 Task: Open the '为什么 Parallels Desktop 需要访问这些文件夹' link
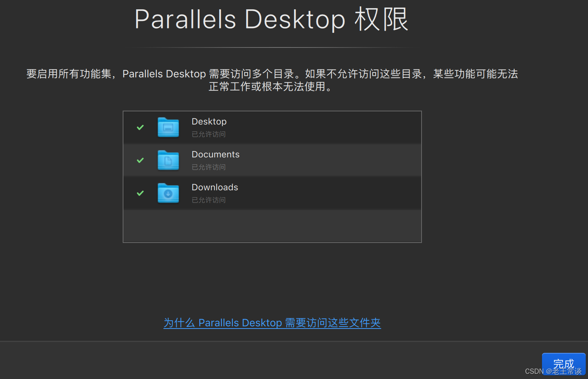pyautogui.click(x=272, y=323)
